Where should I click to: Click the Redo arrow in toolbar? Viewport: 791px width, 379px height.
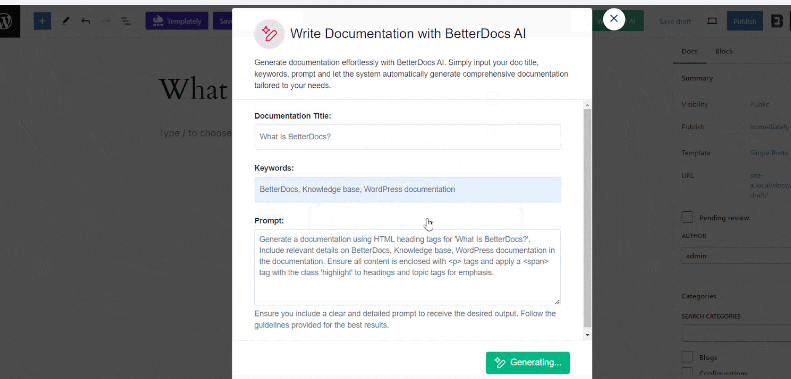[x=106, y=21]
